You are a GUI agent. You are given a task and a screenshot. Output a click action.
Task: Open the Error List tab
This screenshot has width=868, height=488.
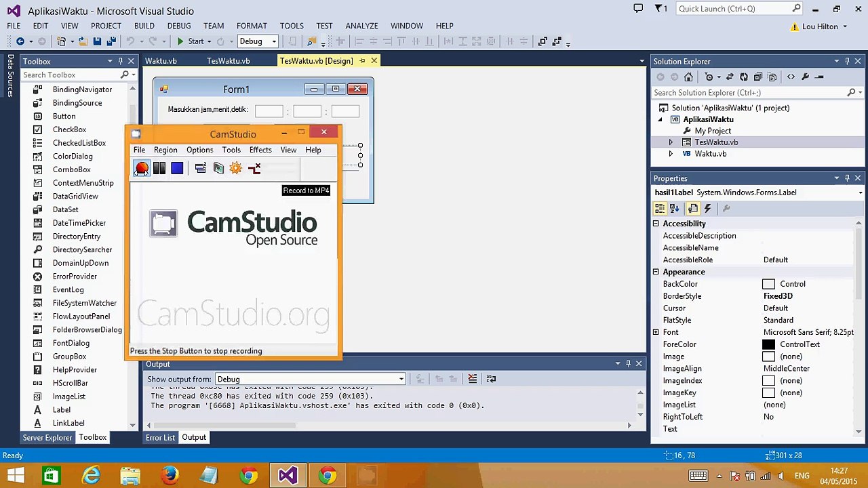coord(160,437)
